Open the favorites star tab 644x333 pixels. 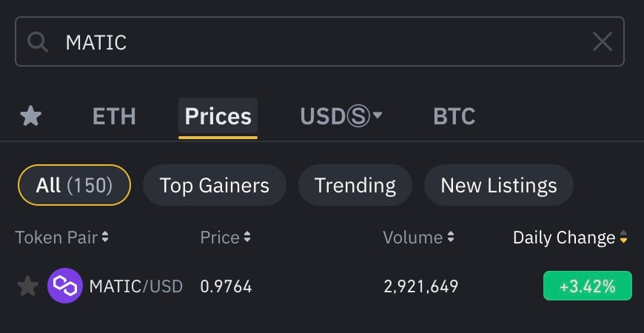tap(31, 116)
